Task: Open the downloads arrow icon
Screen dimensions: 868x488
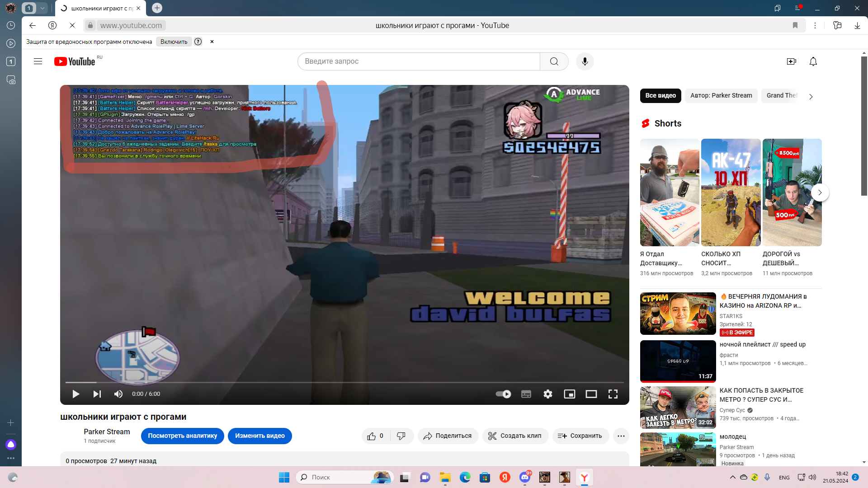Action: [857, 26]
